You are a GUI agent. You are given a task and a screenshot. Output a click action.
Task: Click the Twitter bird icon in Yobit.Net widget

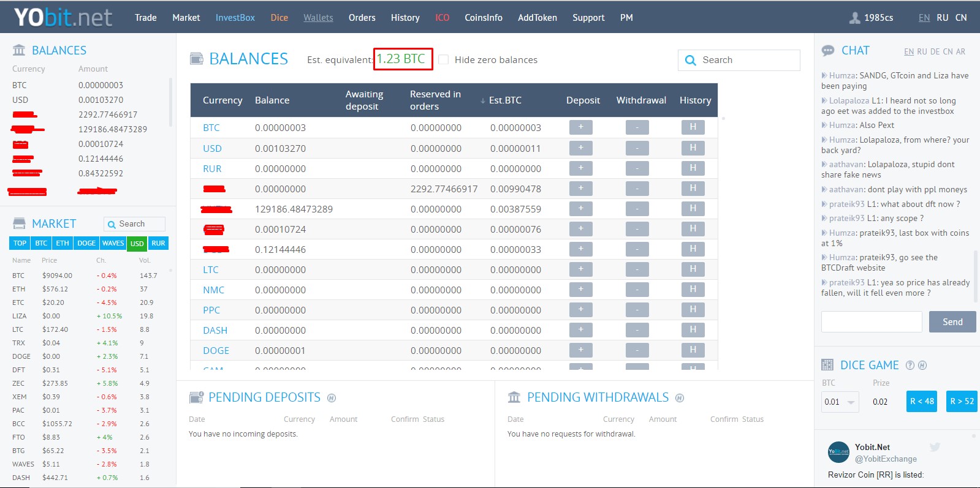coord(935,447)
